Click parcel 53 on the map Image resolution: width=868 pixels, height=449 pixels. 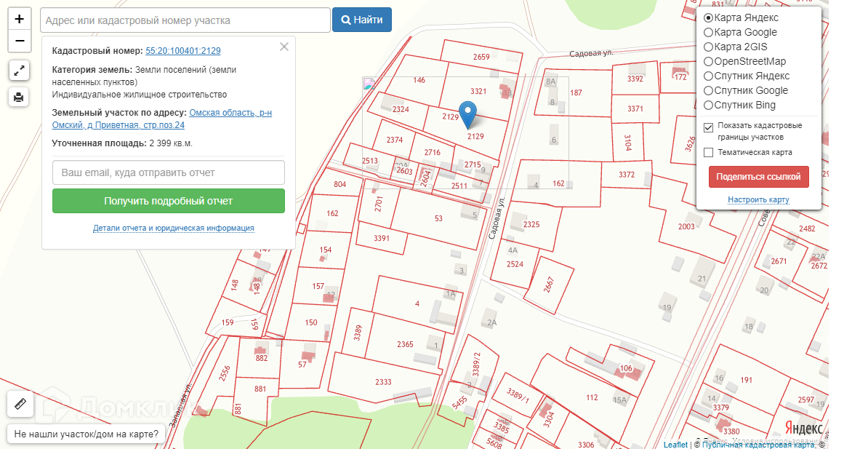pos(438,218)
